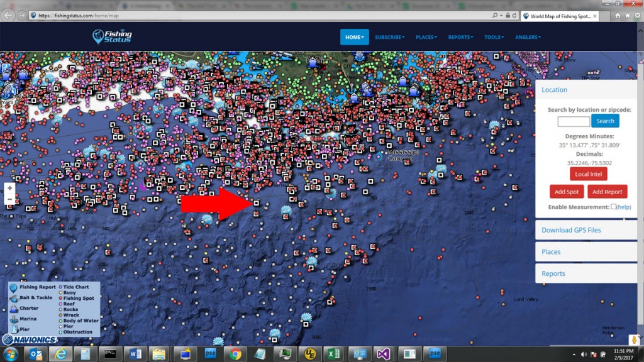The height and width of the screenshot is (362, 644).
Task: Open Google Chrome from the taskbar
Action: (235, 354)
